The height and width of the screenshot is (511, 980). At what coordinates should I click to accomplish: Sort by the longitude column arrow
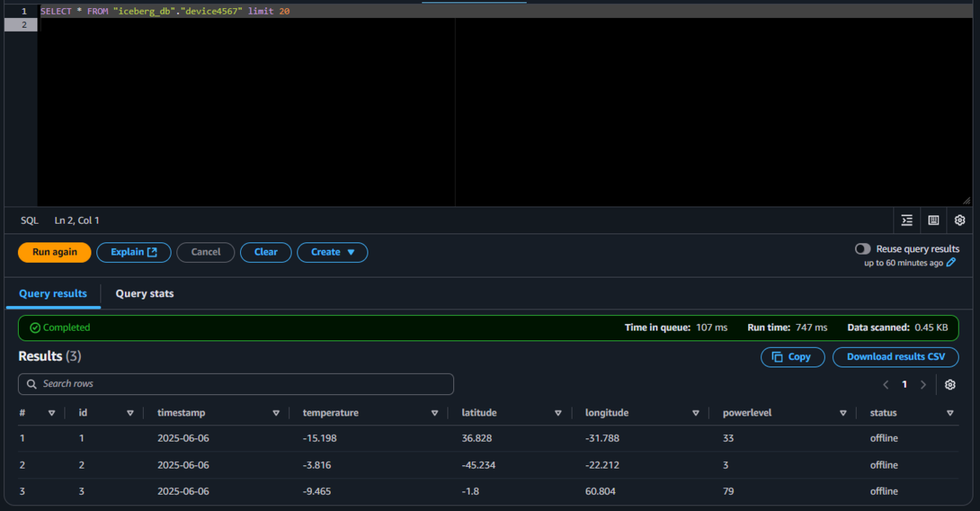coord(696,413)
